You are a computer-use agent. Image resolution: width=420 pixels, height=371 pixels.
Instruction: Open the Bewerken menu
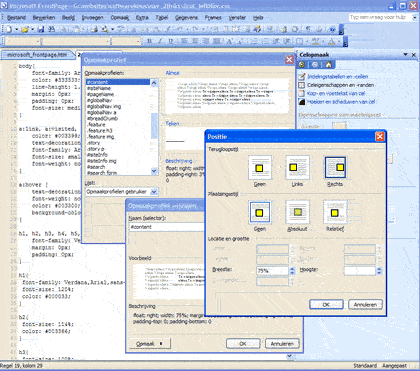44,18
